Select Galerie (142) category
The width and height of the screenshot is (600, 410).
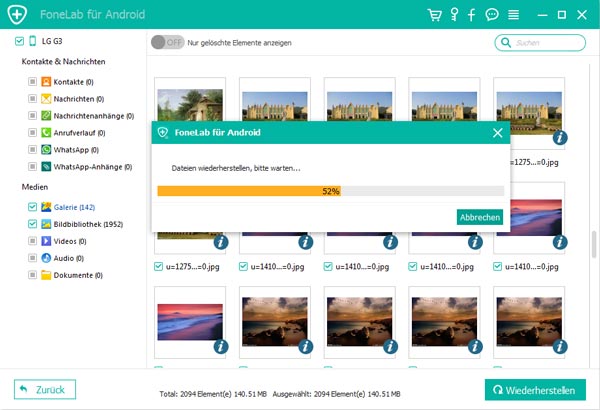click(74, 207)
